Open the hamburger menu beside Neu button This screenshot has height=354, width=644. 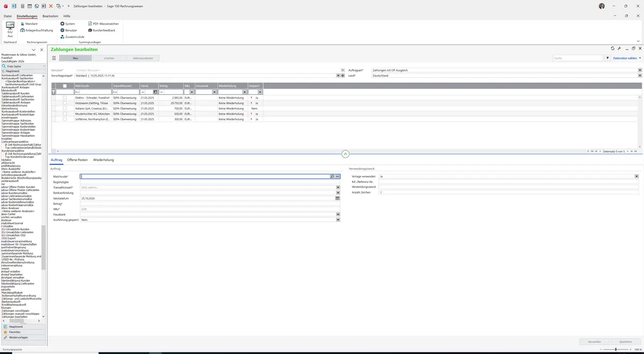[54, 58]
